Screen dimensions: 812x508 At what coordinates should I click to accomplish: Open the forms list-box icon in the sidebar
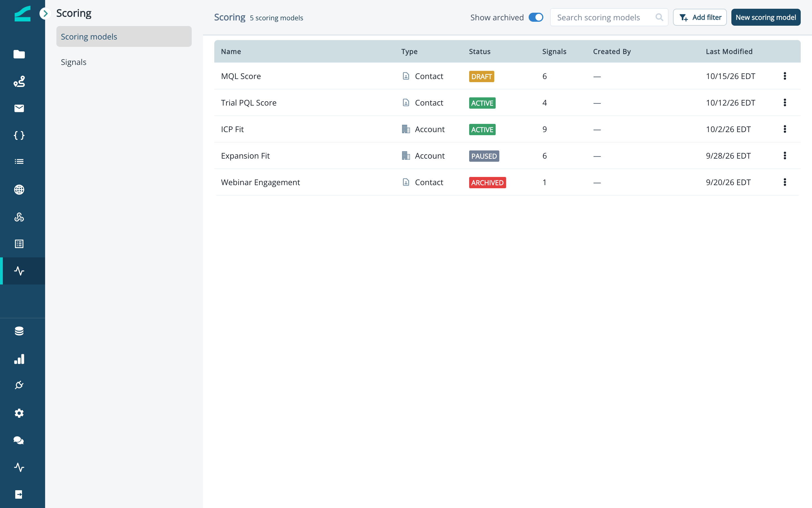tap(19, 244)
